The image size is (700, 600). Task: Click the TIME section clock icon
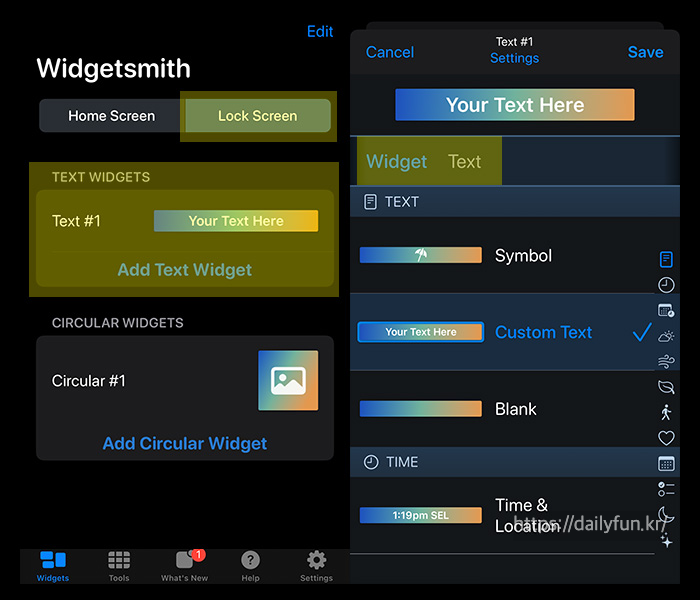pos(371,462)
